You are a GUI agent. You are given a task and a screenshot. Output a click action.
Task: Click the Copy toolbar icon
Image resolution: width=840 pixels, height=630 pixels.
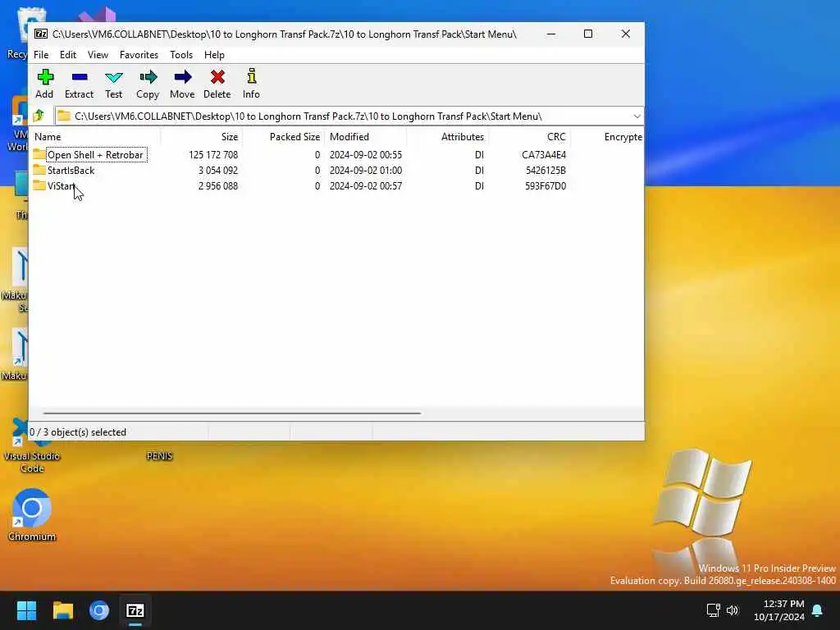click(148, 77)
